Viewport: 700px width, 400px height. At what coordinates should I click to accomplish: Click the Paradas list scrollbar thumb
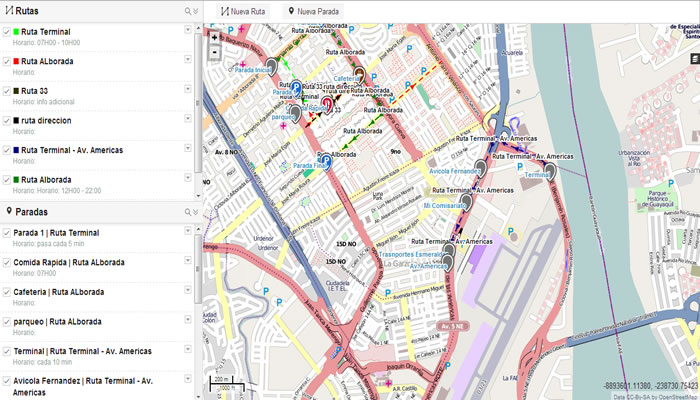click(198, 269)
